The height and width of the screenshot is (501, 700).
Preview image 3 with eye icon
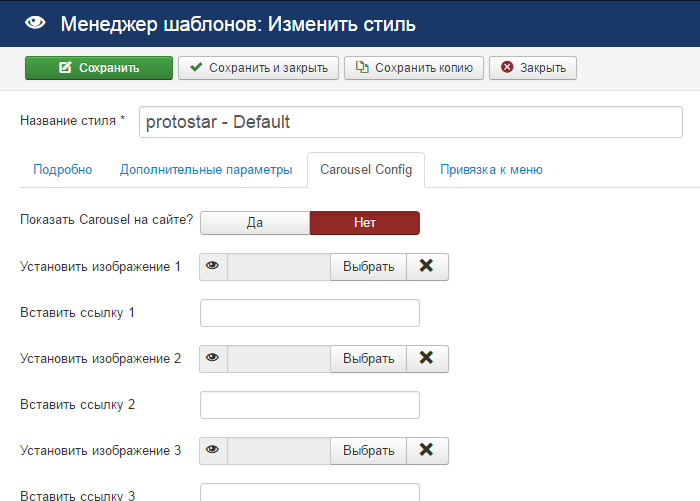click(x=213, y=451)
